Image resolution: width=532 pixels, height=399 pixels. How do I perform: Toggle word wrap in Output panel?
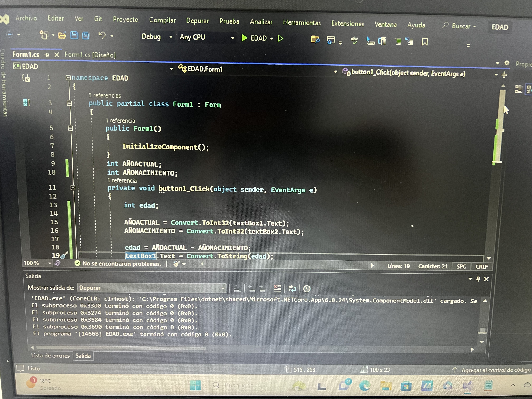292,288
